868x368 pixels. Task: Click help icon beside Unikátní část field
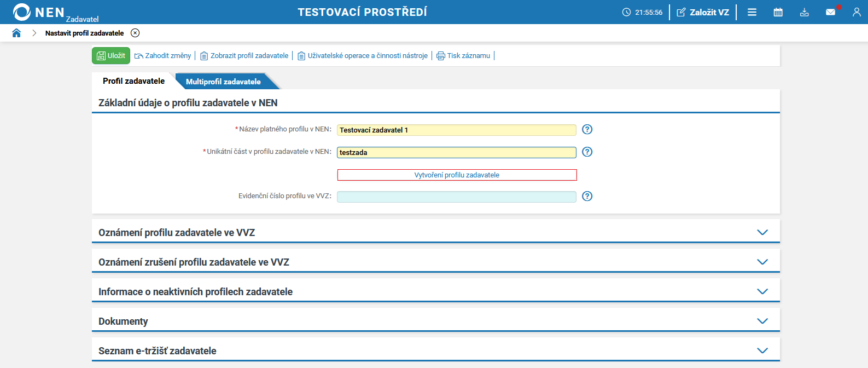pyautogui.click(x=587, y=152)
